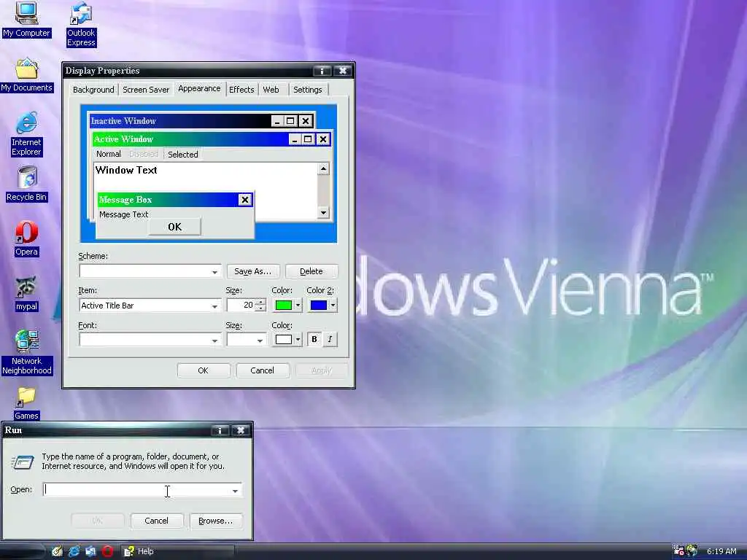Click the Show Desktop quick launch icon
The image size is (747, 560).
[57, 551]
